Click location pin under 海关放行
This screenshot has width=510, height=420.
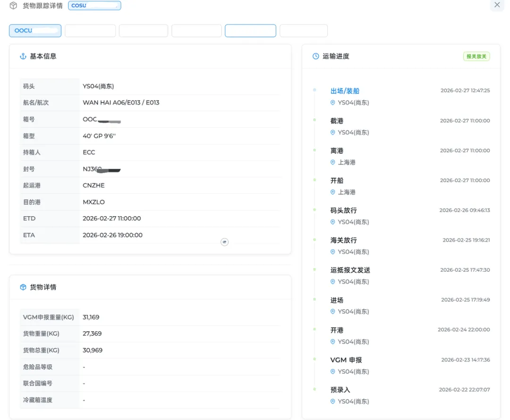point(333,252)
